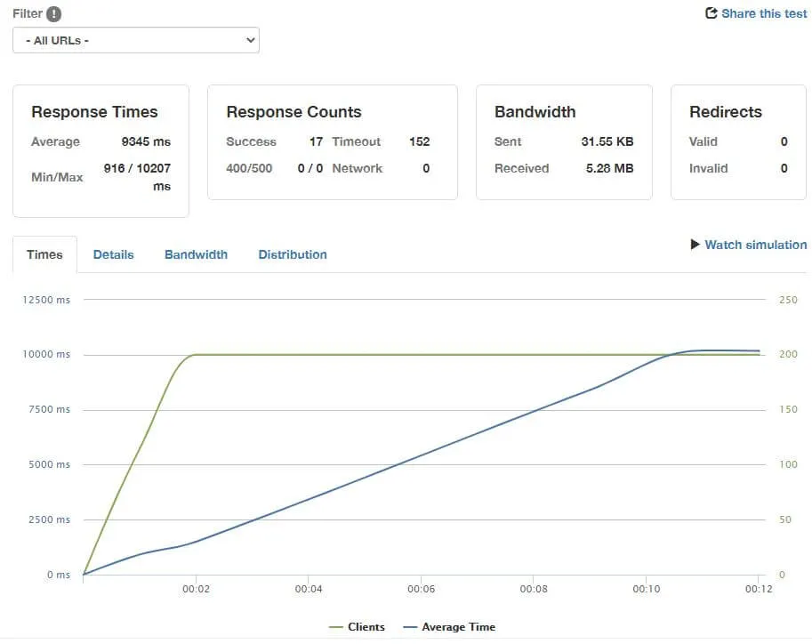Click the 150 clients axis label
Image resolution: width=812 pixels, height=644 pixels.
788,409
